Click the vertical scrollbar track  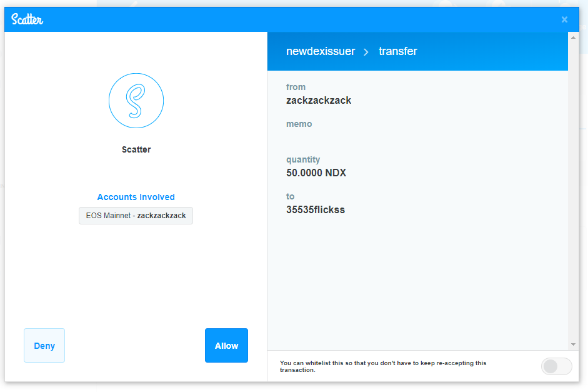point(573,188)
